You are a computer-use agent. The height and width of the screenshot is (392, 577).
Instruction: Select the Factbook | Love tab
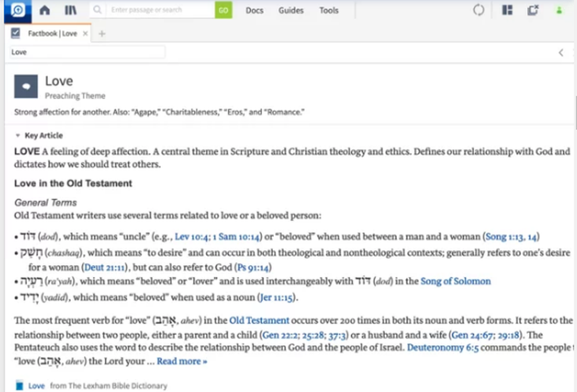pyautogui.click(x=53, y=33)
